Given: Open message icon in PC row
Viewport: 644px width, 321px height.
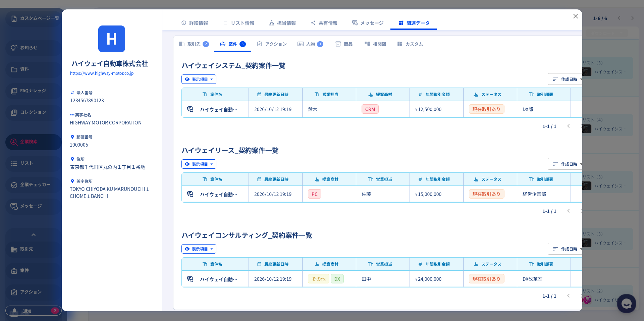Looking at the screenshot, I should [190, 194].
